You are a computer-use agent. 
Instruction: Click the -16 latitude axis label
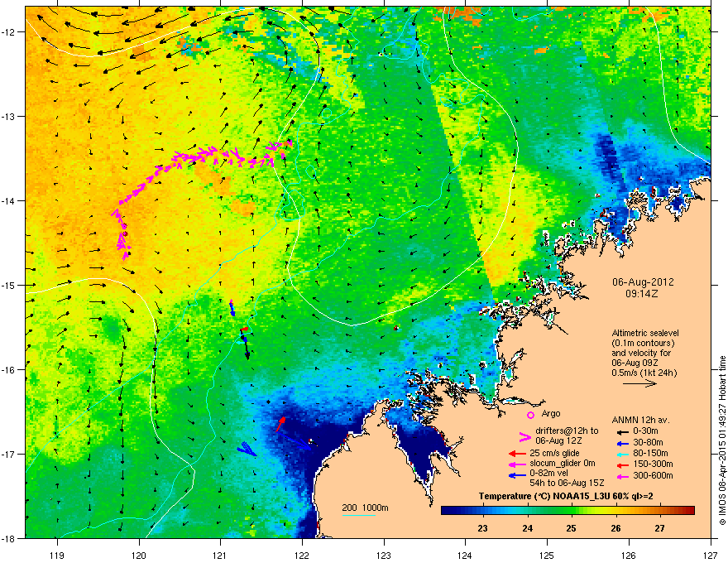coord(8,370)
